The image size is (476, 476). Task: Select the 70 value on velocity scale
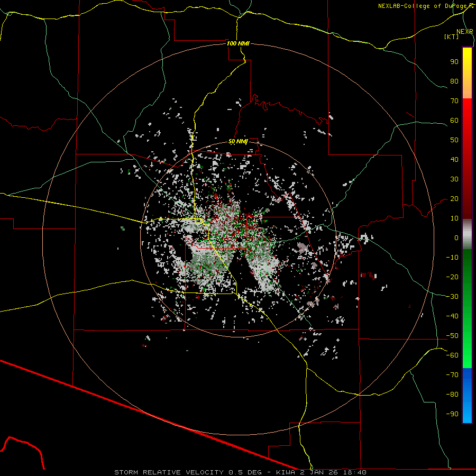tap(454, 101)
